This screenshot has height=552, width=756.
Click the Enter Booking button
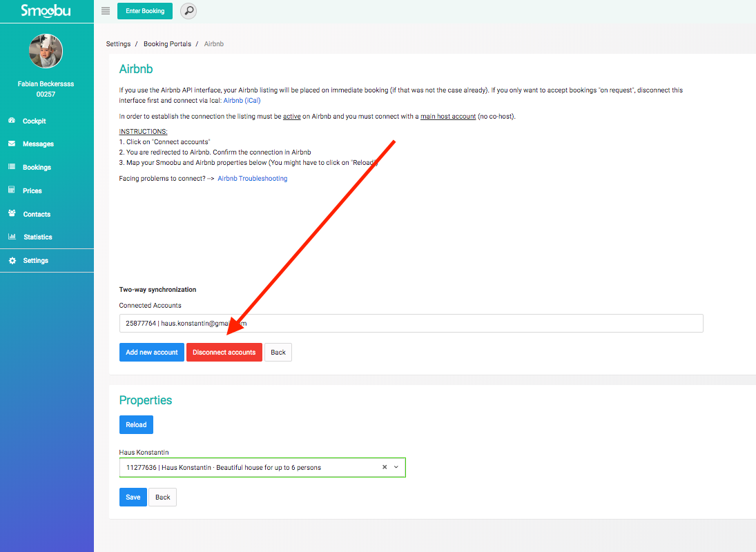(x=145, y=11)
